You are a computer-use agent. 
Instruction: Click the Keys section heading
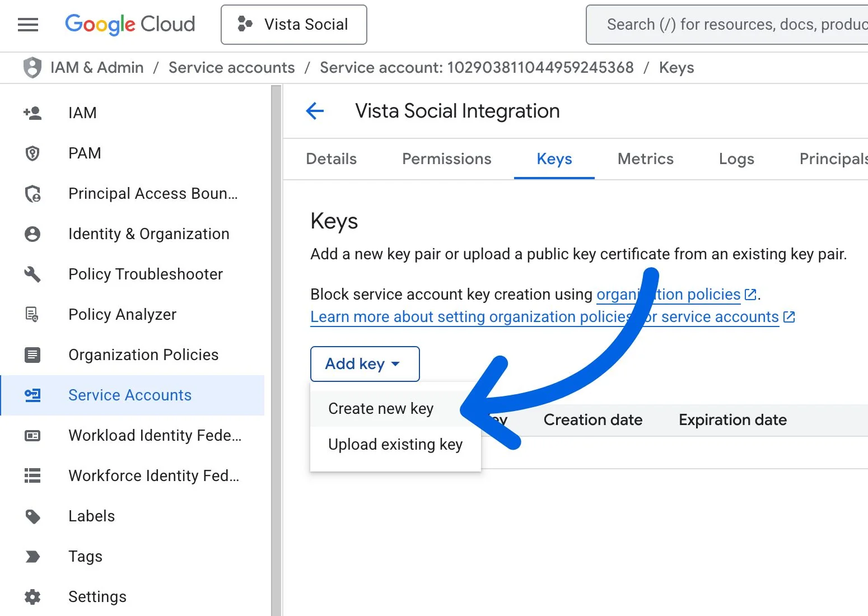(x=334, y=221)
